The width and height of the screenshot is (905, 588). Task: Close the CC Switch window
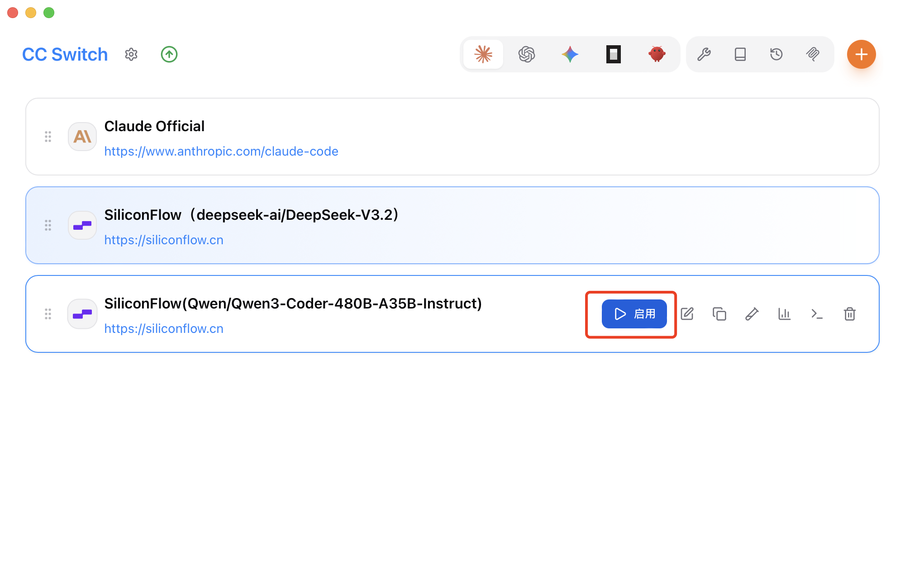pyautogui.click(x=13, y=13)
